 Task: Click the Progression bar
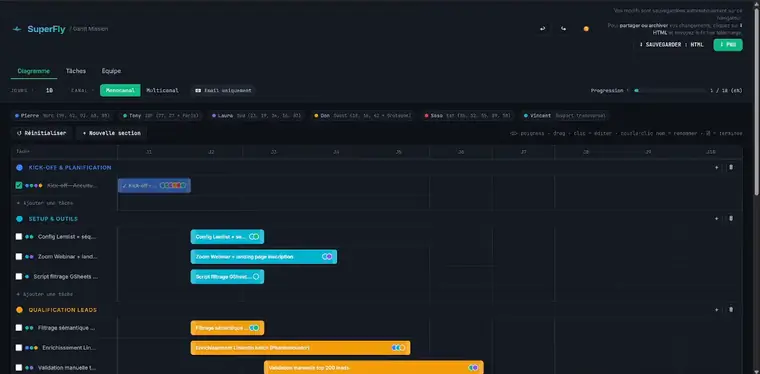669,91
